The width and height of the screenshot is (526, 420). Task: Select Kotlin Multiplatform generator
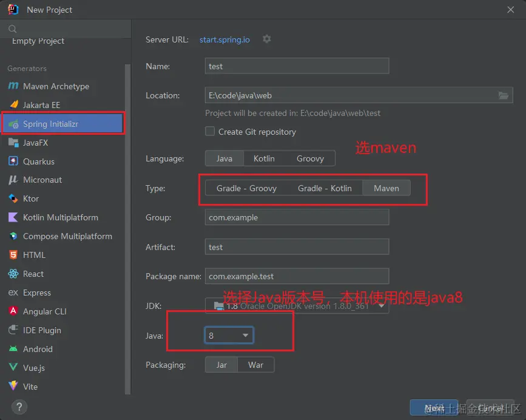click(x=63, y=217)
